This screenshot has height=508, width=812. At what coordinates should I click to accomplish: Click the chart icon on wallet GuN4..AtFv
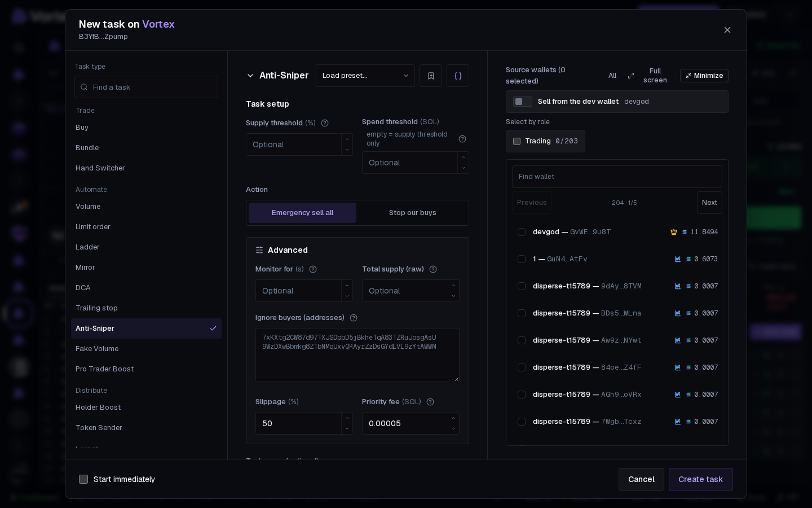(678, 259)
